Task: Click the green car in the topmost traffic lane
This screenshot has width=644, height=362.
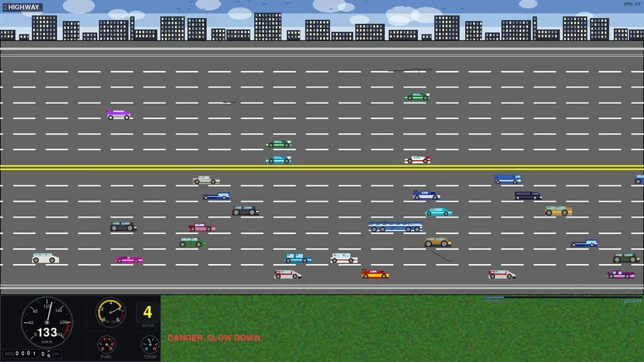Action: pyautogui.click(x=417, y=96)
